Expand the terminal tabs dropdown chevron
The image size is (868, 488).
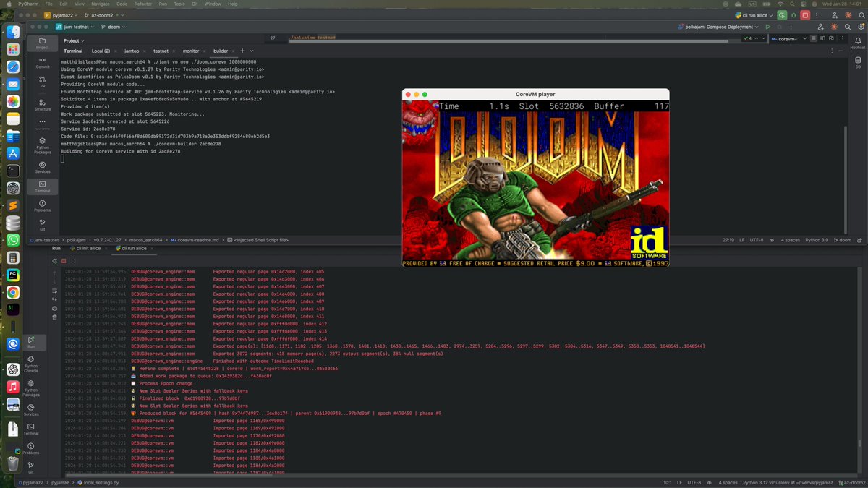point(251,51)
